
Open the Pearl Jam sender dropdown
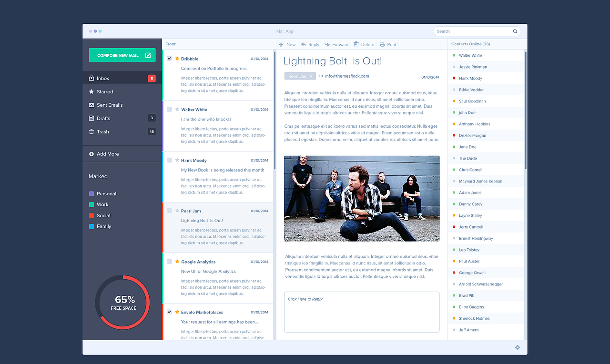[300, 76]
